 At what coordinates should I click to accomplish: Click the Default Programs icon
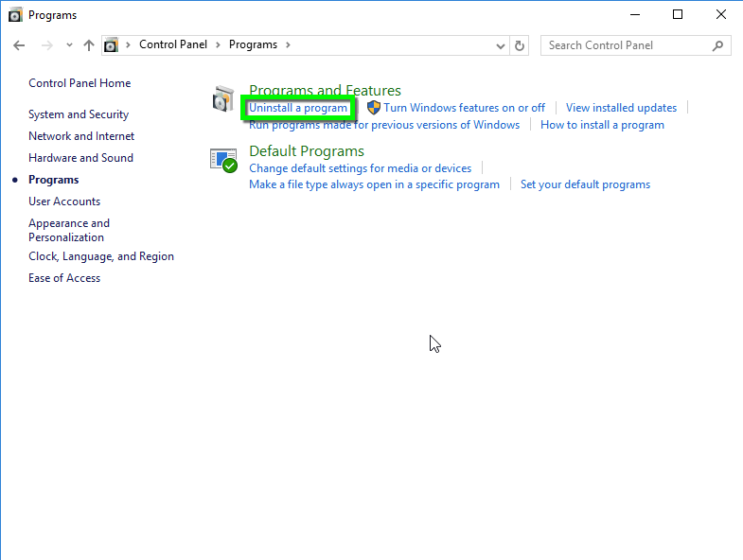click(x=223, y=161)
